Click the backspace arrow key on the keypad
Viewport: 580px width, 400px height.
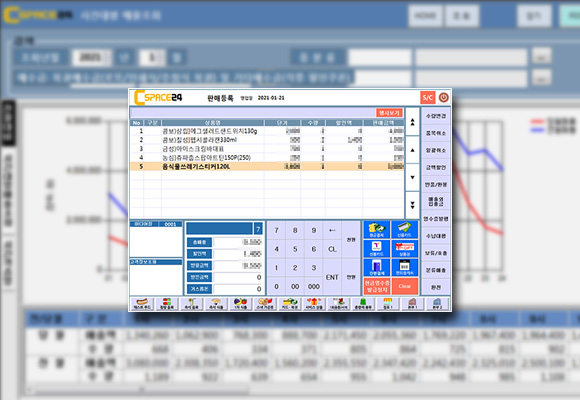[x=332, y=230]
